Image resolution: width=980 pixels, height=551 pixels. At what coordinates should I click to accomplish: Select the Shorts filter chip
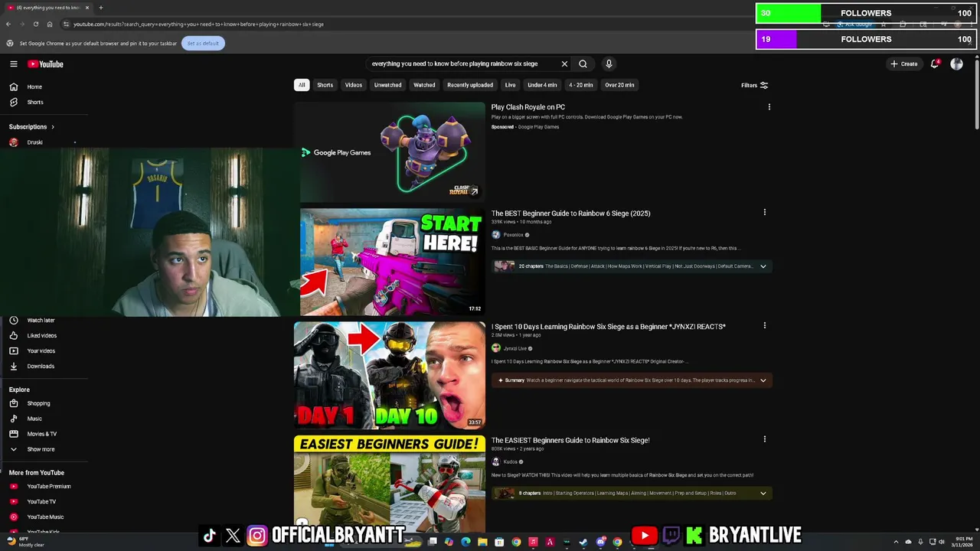[325, 85]
